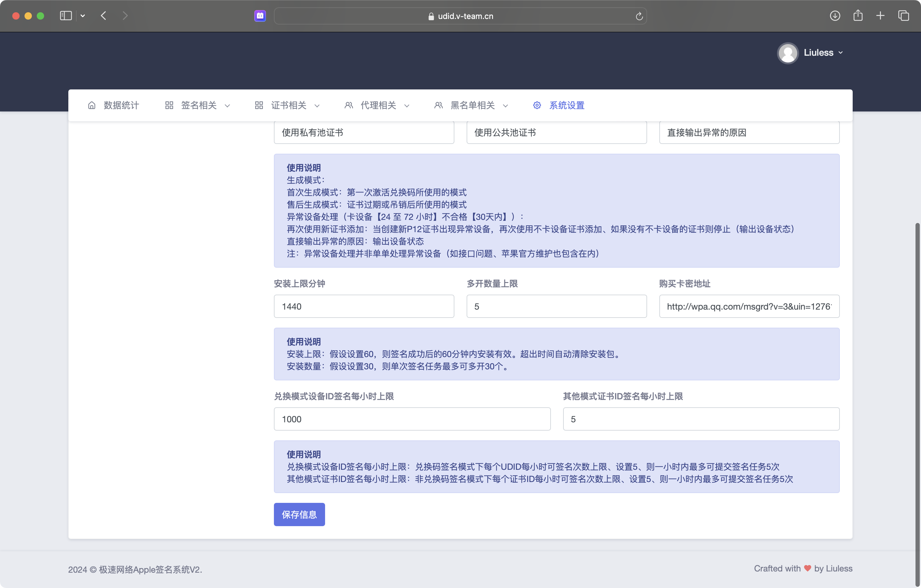Click the red heart icon in footer
The height and width of the screenshot is (588, 921).
807,568
